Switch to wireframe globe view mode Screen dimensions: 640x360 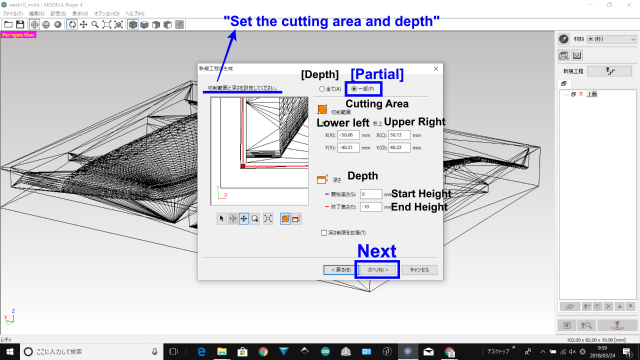[x=35, y=24]
